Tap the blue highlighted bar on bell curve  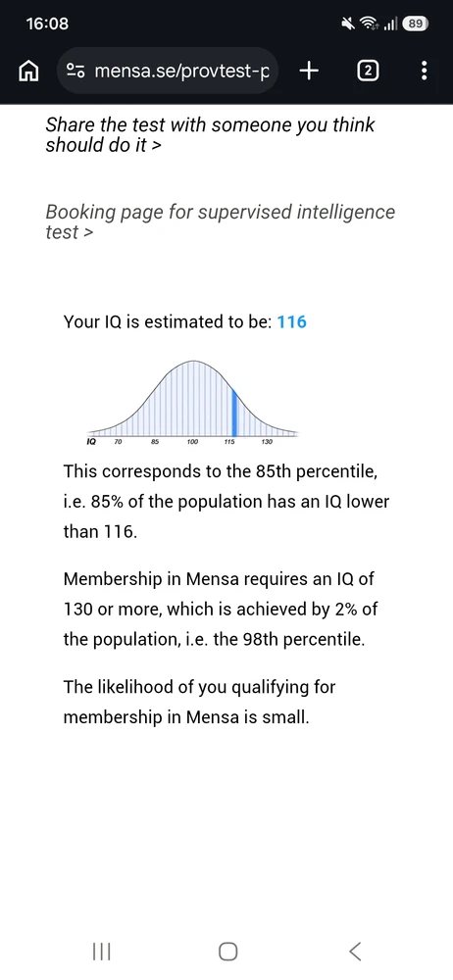pos(234,413)
